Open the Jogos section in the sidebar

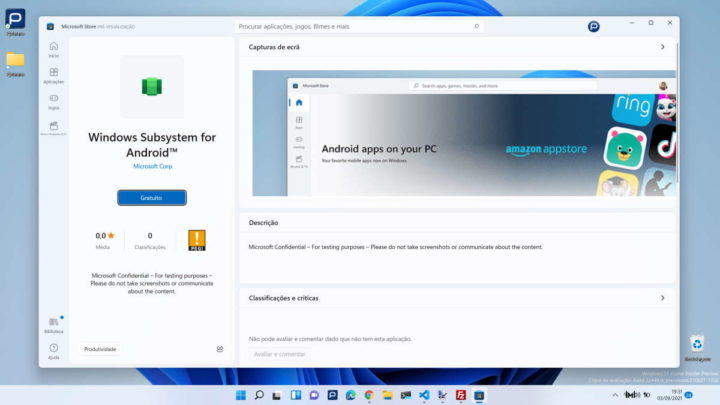(53, 101)
